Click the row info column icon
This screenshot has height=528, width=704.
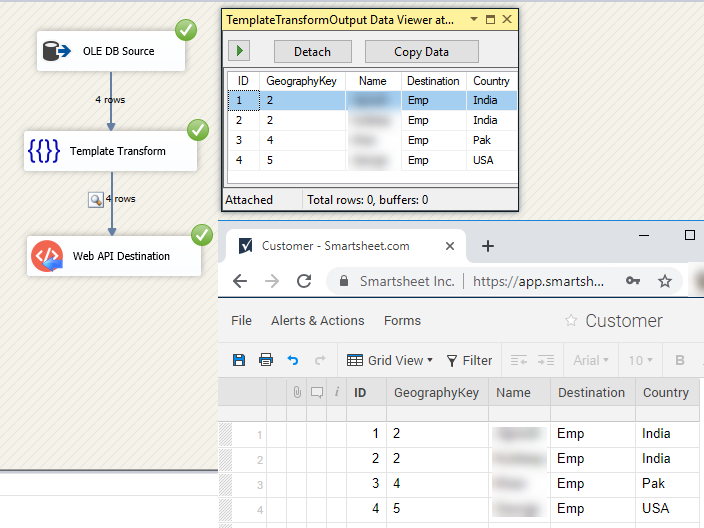pyautogui.click(x=337, y=392)
